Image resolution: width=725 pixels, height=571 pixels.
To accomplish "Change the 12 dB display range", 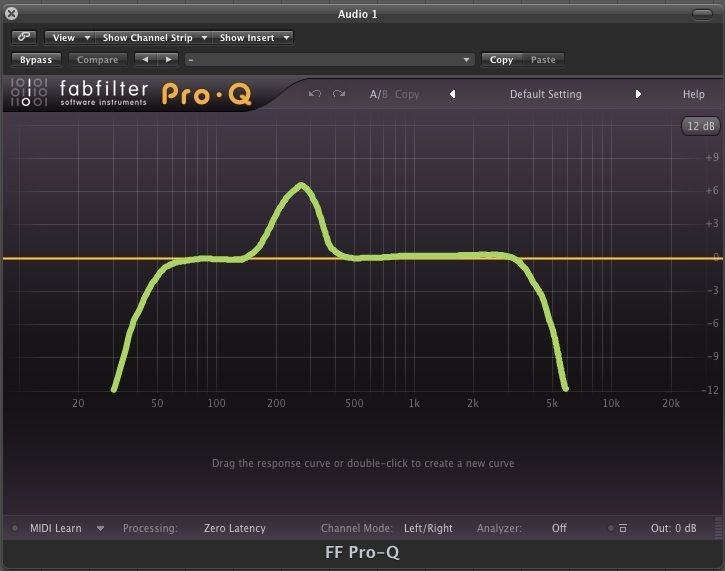I will point(700,126).
